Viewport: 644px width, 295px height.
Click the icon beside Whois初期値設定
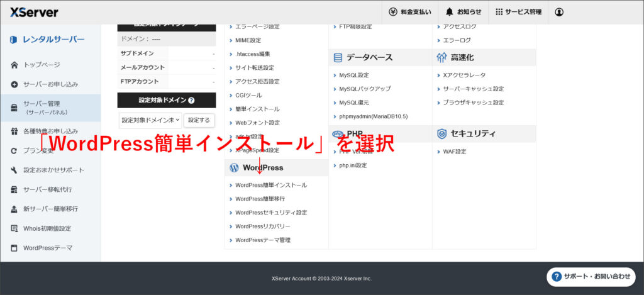[x=14, y=228]
